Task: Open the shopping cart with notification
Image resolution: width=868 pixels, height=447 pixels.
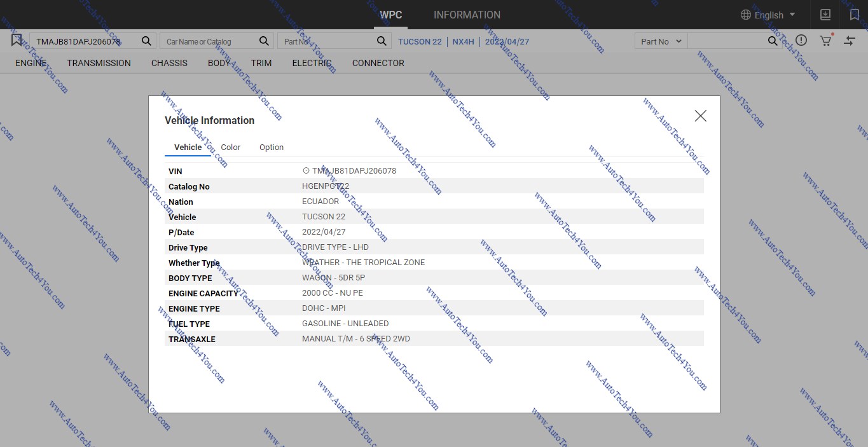Action: pyautogui.click(x=825, y=40)
